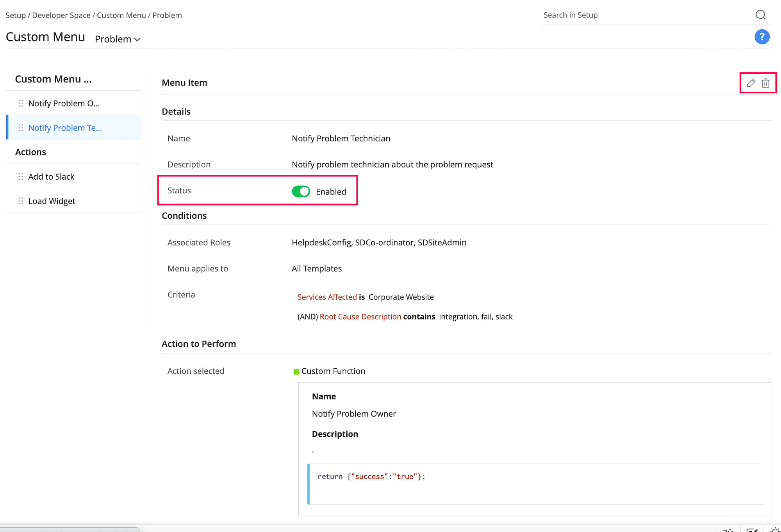Select Notify Problem O... menu item
The height and width of the screenshot is (532, 781).
click(64, 104)
